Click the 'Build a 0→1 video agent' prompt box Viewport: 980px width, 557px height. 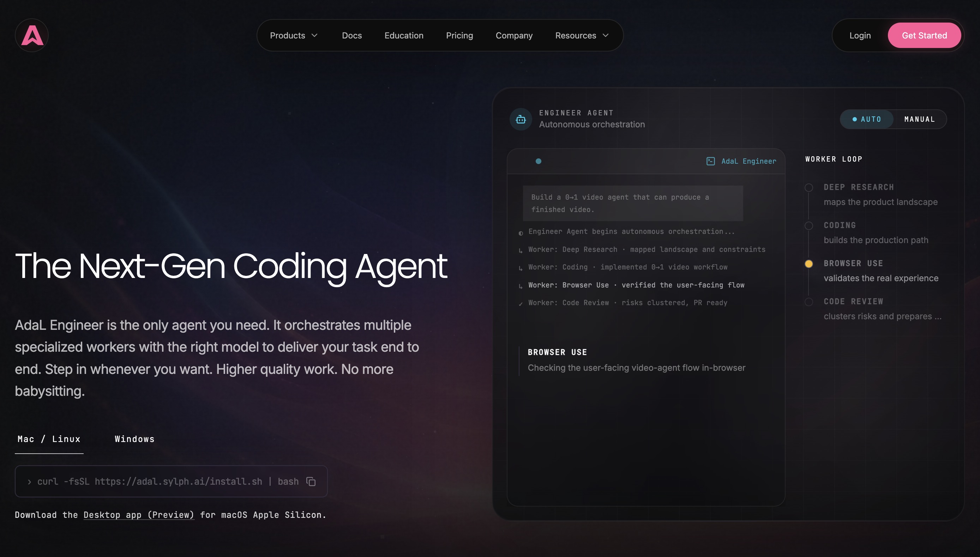(633, 203)
